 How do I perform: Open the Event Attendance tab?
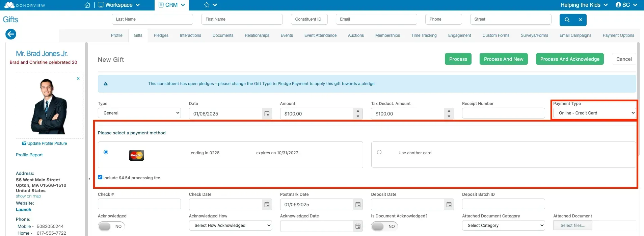point(320,35)
